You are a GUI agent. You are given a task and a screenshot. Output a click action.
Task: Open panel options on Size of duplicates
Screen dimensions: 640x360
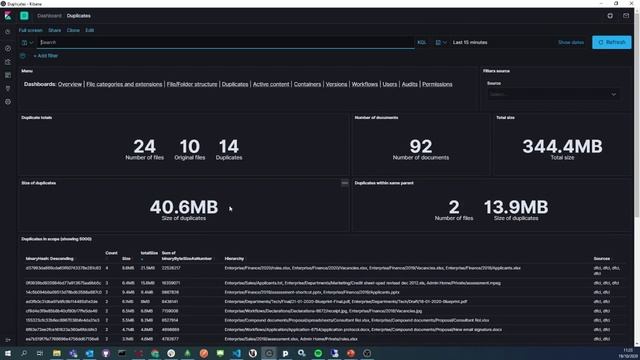click(344, 183)
